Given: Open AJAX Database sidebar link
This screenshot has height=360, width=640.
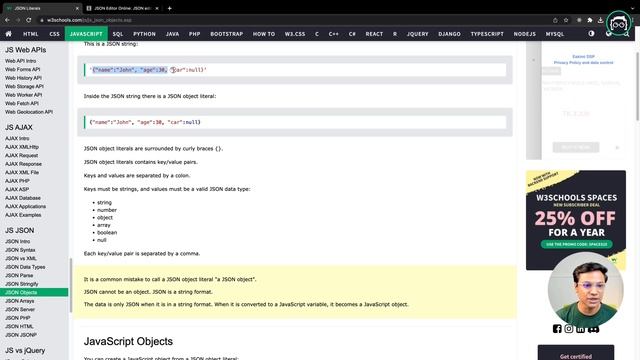Looking at the screenshot, I should [x=22, y=198].
